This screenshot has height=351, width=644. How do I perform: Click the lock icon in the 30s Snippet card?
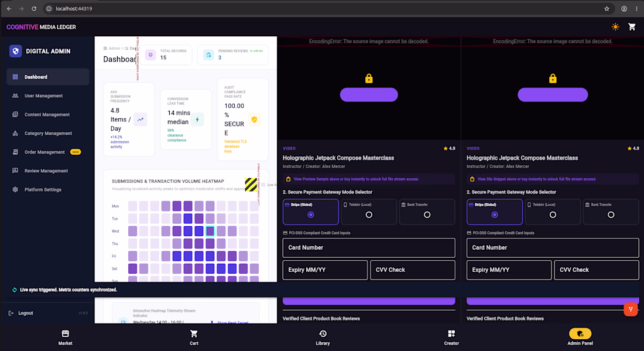(x=553, y=79)
